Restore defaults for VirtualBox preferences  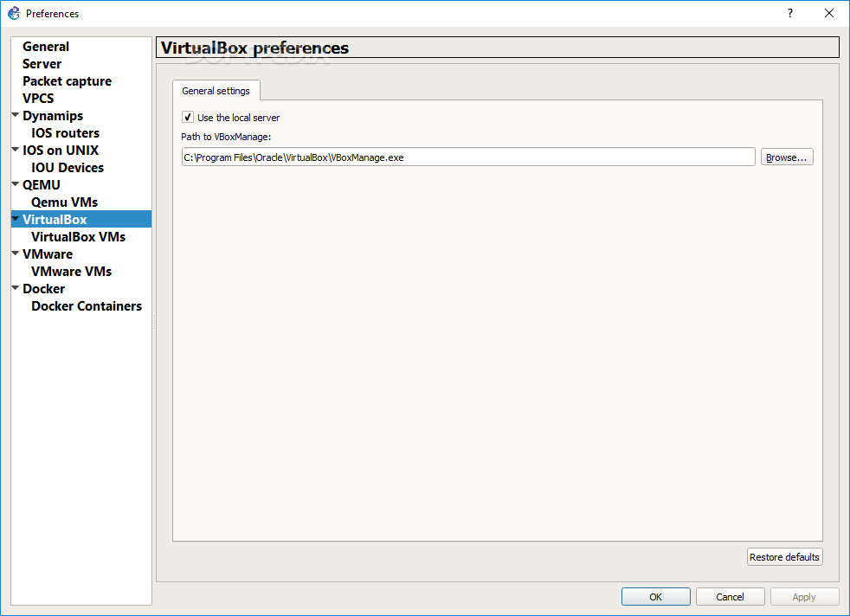click(x=784, y=557)
